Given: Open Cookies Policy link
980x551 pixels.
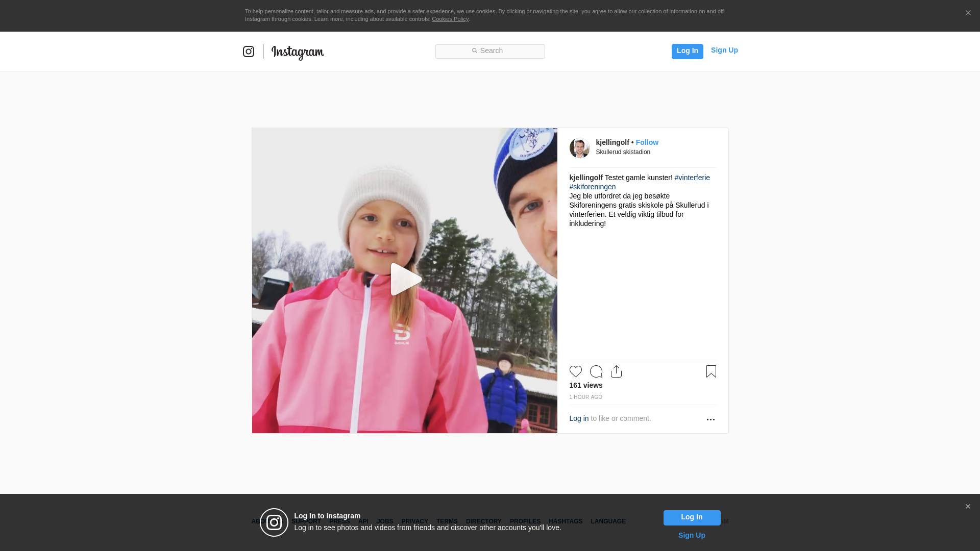Looking at the screenshot, I should (450, 19).
